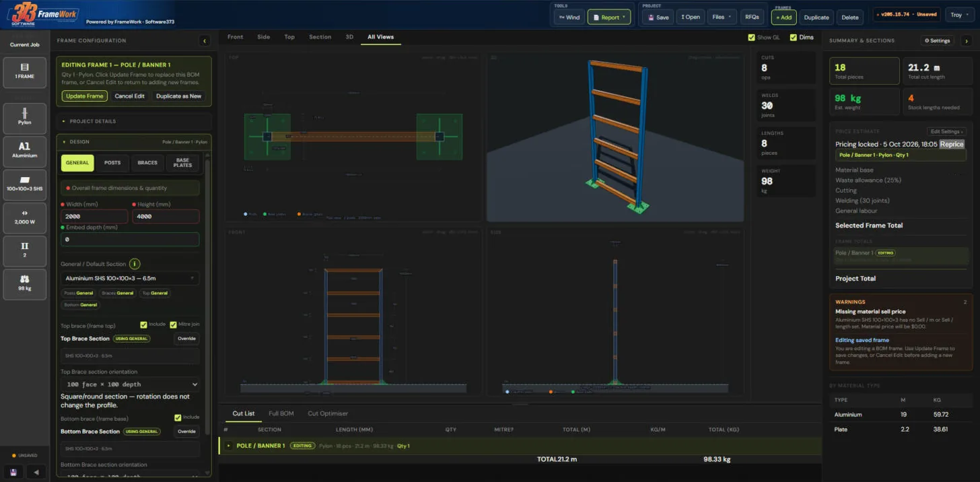Open the Wind tool
This screenshot has width=980, height=482.
[x=569, y=17]
